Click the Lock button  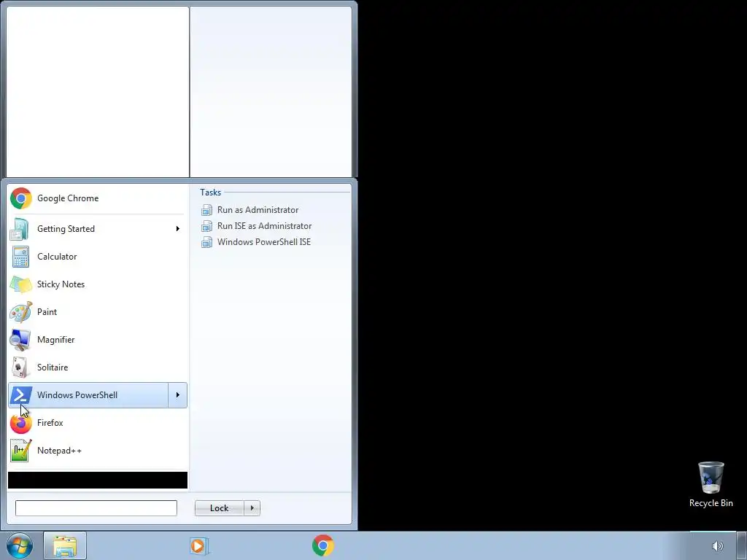(x=219, y=508)
